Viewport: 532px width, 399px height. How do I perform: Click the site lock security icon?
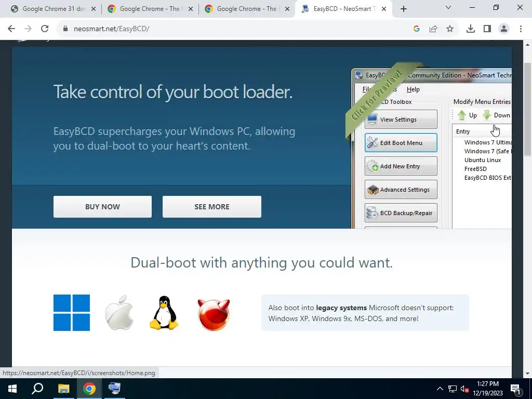65,29
